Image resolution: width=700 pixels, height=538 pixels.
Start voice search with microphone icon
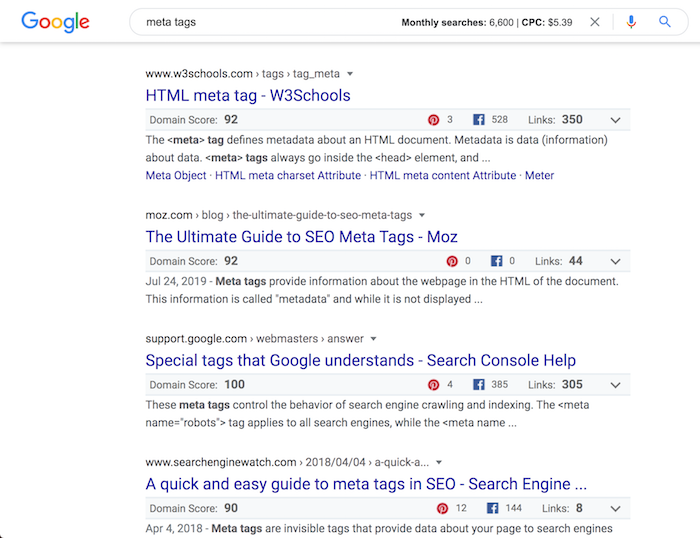[631, 22]
